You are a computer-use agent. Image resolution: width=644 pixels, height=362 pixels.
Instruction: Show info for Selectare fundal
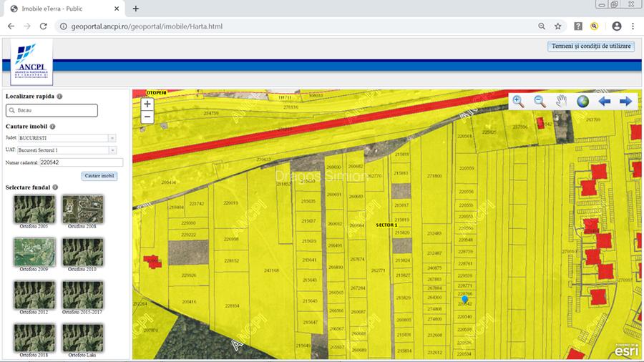click(x=56, y=187)
